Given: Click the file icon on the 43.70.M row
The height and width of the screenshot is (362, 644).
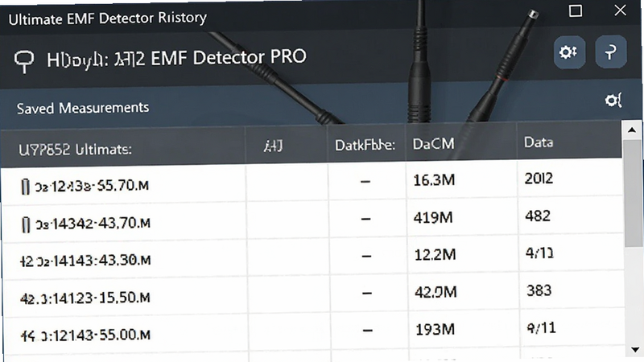Looking at the screenshot, I should [x=26, y=224].
